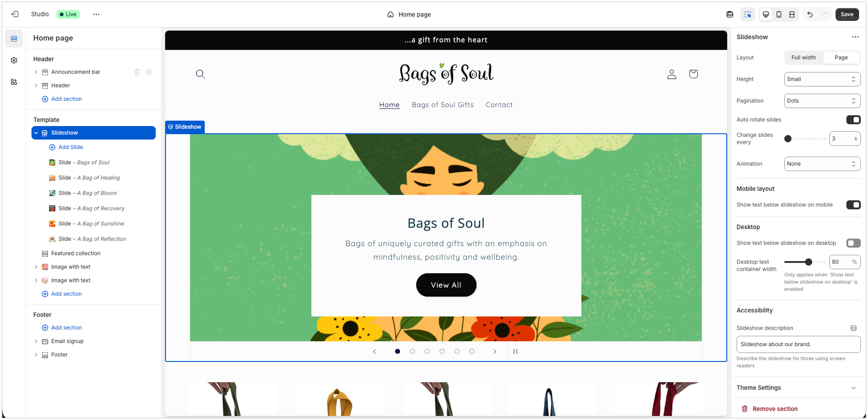Hide Announcement bar with eye icon

[x=148, y=72]
